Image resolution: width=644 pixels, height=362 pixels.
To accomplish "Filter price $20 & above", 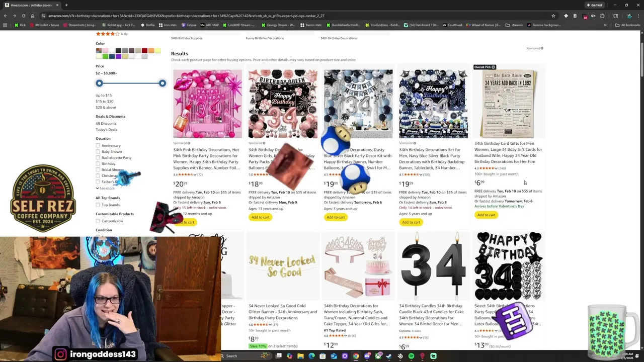I will point(106,107).
